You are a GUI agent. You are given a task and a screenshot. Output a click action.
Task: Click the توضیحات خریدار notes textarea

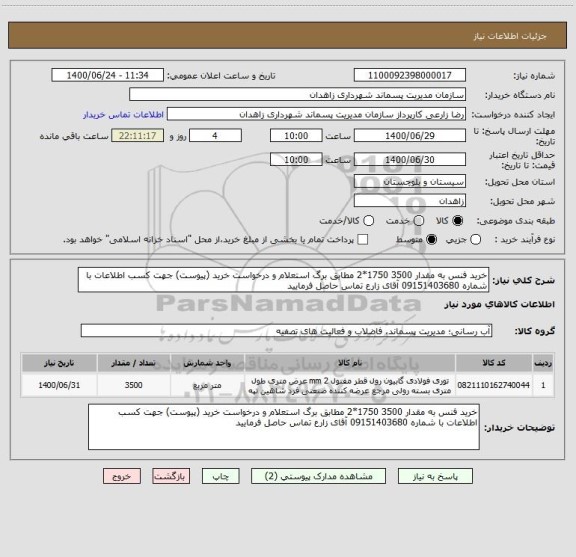[x=284, y=427]
